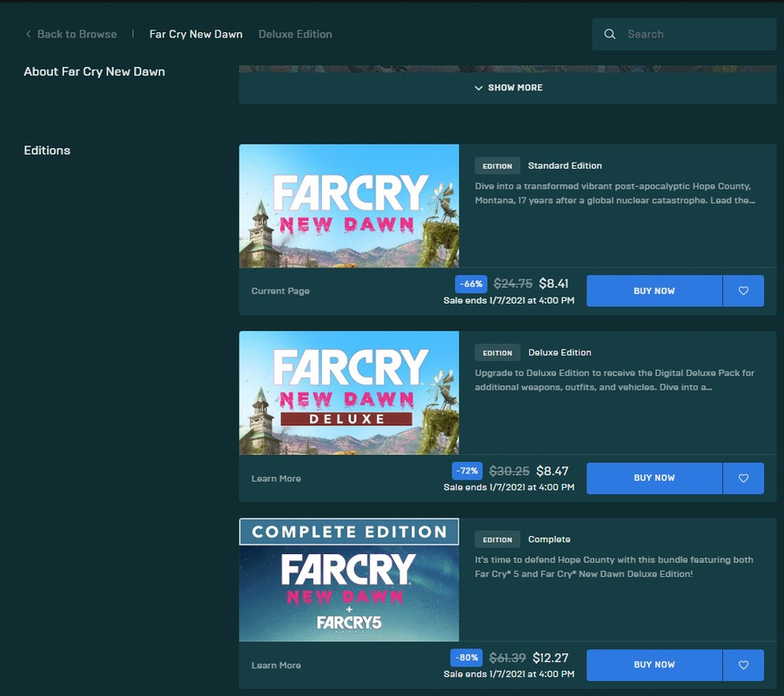Click the -72% discount badge
Screen dimensions: 784x696
click(x=467, y=471)
